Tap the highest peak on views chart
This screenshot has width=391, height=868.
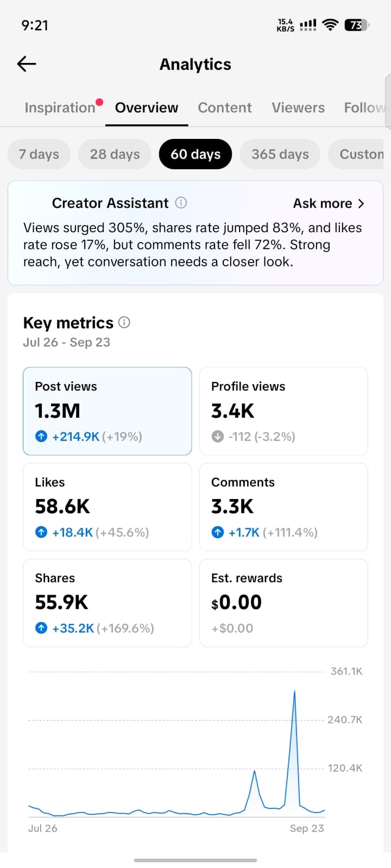pos(294,692)
